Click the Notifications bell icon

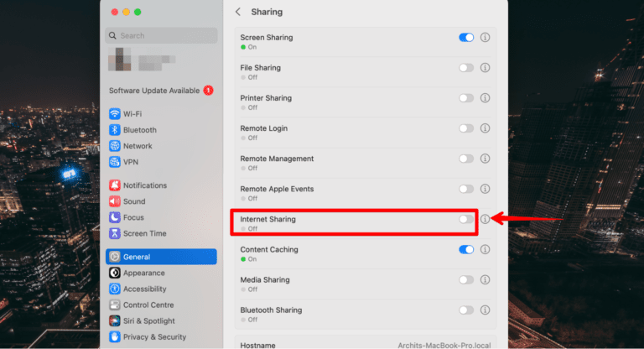(x=115, y=185)
